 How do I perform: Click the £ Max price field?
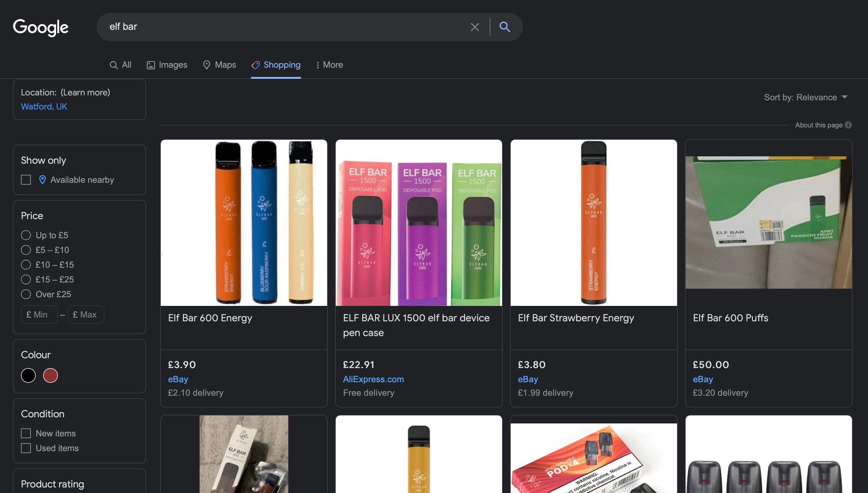coord(86,315)
